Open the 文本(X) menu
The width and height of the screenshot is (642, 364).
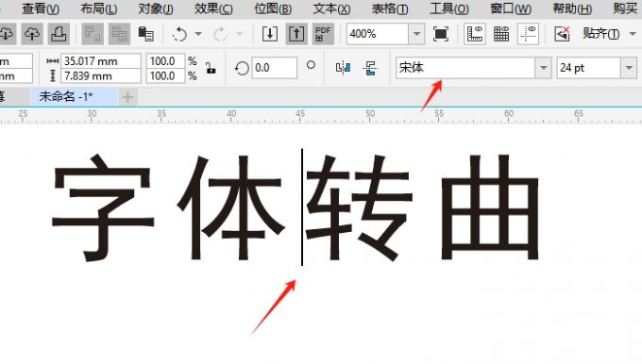point(331,8)
